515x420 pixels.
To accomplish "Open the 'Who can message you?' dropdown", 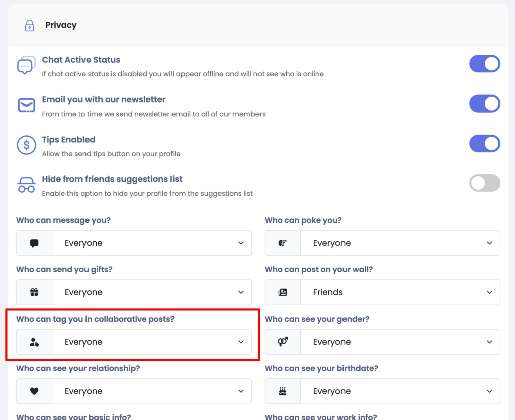I will [152, 243].
